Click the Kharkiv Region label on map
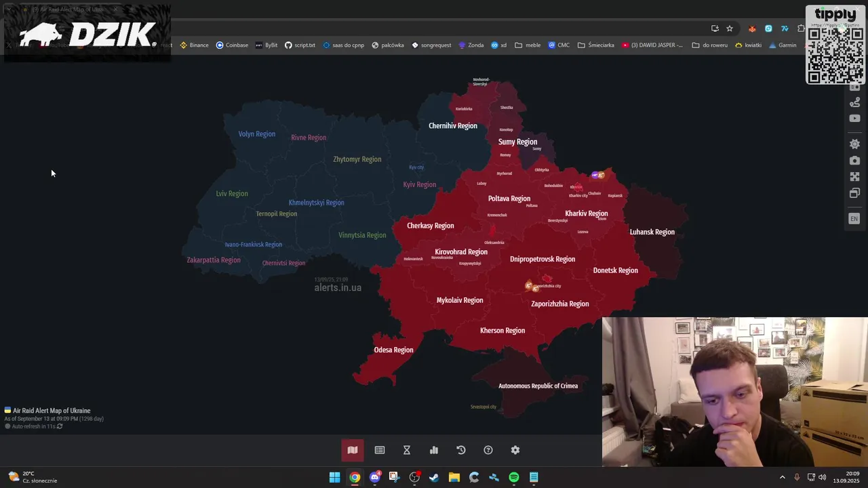The height and width of the screenshot is (488, 868). pos(587,213)
